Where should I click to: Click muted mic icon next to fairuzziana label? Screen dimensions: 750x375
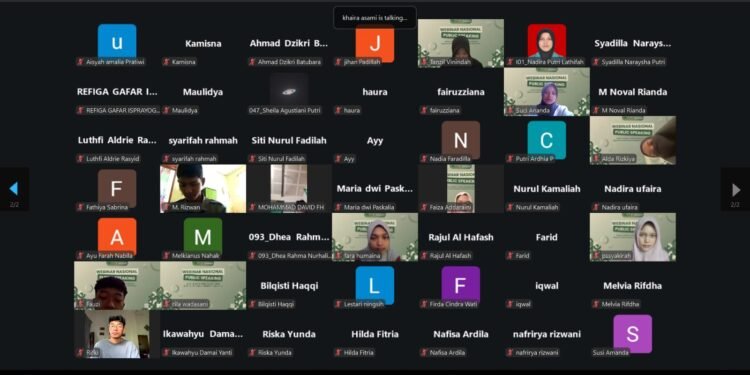pyautogui.click(x=424, y=110)
